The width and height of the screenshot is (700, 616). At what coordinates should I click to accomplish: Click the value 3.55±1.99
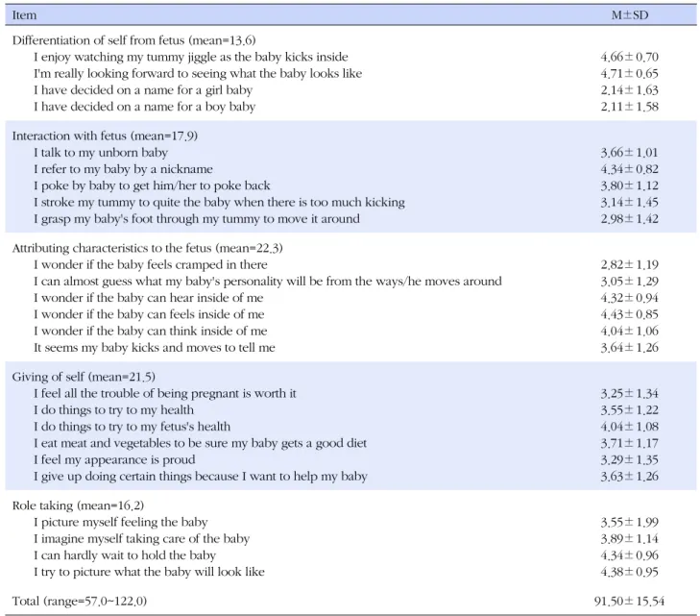[630, 522]
